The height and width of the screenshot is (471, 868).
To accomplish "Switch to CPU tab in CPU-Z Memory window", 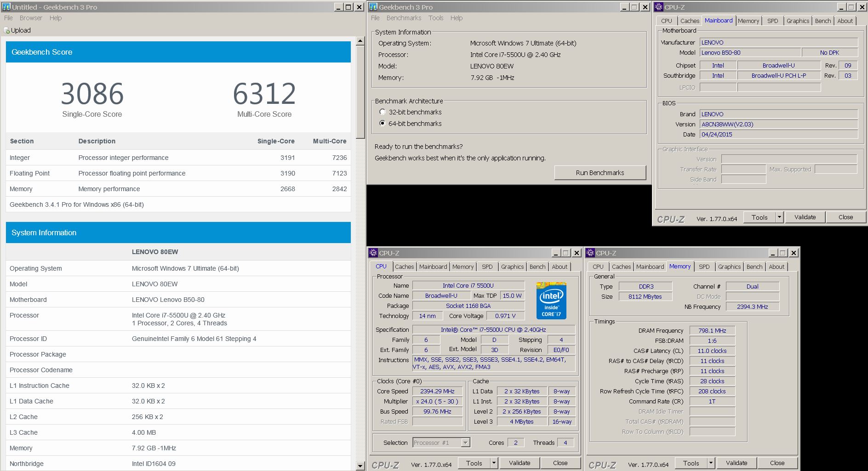I will click(598, 267).
